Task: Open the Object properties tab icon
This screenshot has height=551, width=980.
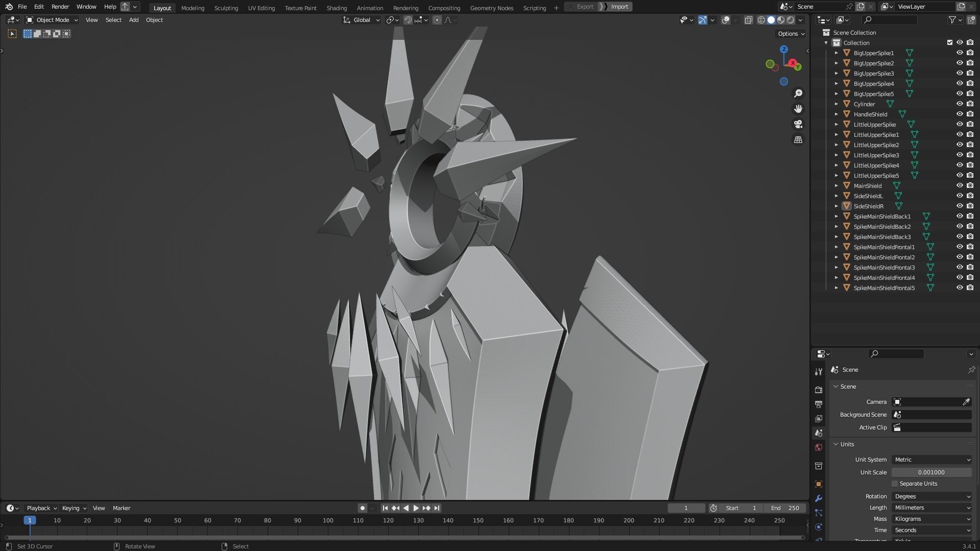Action: pyautogui.click(x=819, y=484)
